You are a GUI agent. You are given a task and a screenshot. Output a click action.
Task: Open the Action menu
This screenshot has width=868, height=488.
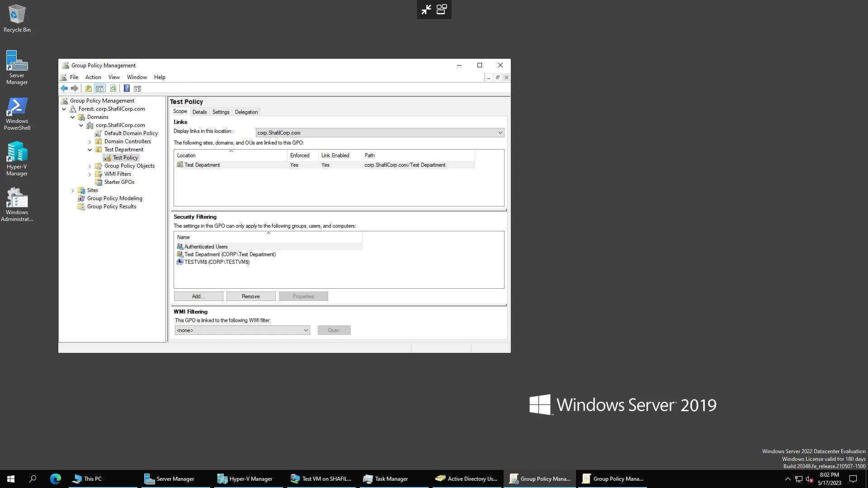93,77
